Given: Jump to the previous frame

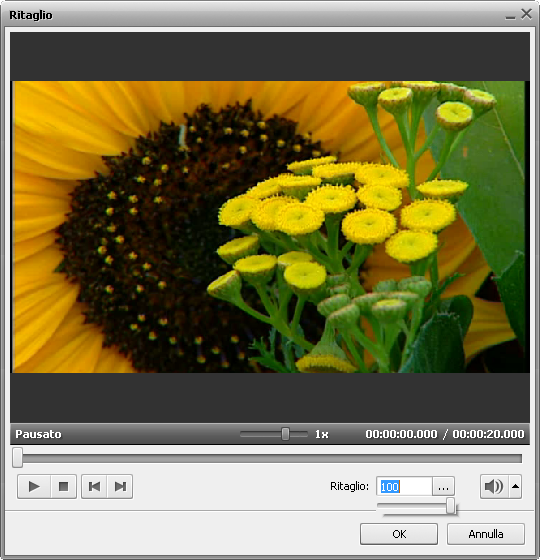Looking at the screenshot, I should point(94,486).
